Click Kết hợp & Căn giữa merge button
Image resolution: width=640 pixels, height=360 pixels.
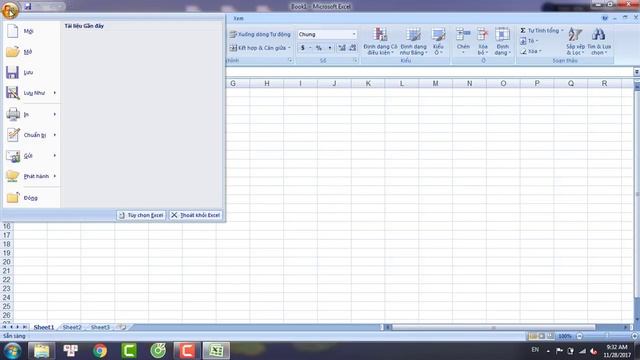260,48
